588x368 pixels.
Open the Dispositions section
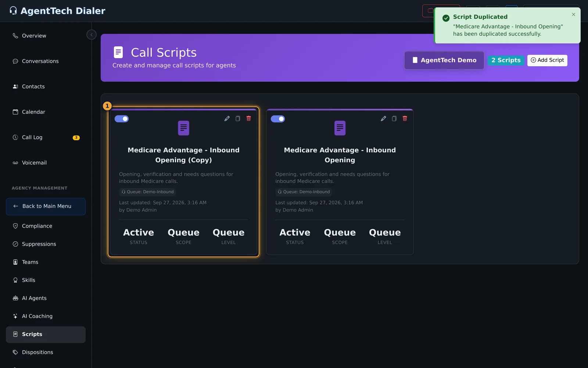(46, 352)
